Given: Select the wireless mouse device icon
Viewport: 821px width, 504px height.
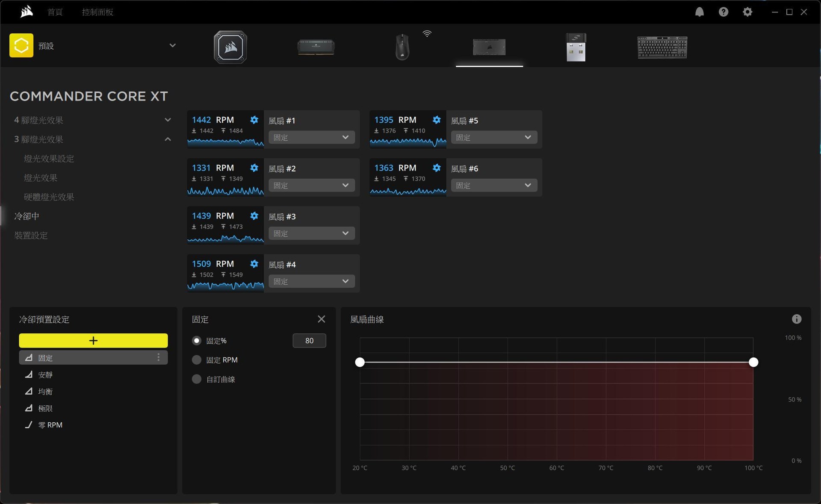Looking at the screenshot, I should coord(402,47).
